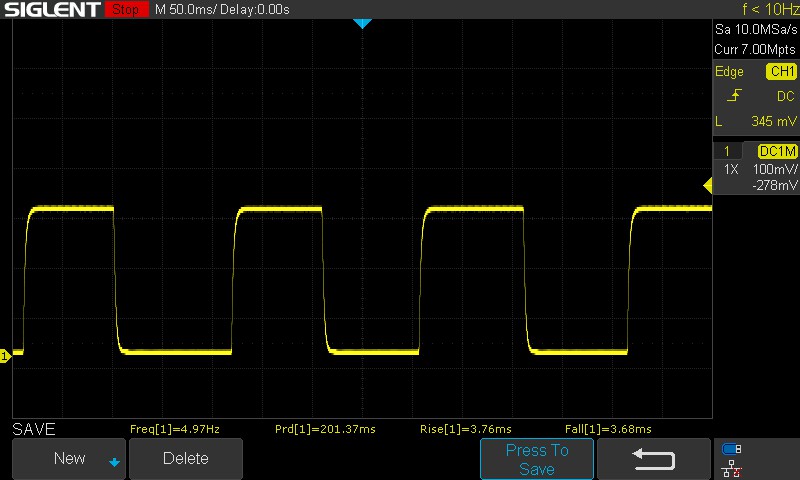Click the disconnected network status icon
The width and height of the screenshot is (800, 480).
[x=731, y=467]
